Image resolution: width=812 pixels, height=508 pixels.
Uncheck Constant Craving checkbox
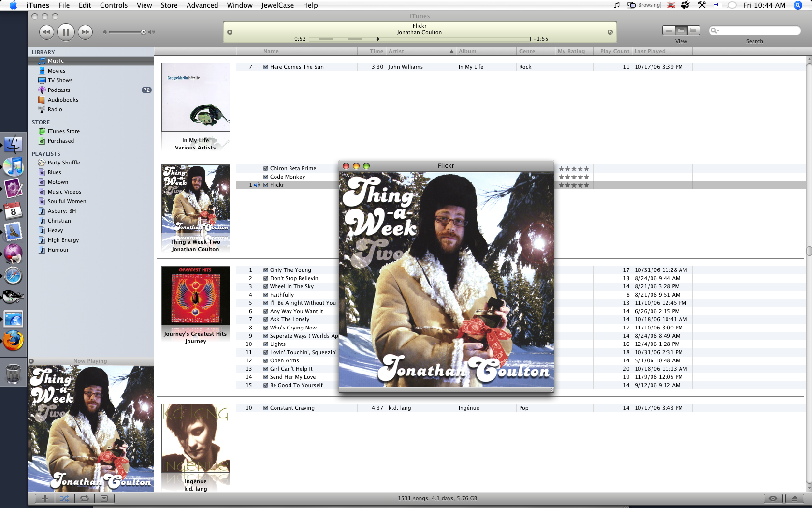pyautogui.click(x=266, y=408)
